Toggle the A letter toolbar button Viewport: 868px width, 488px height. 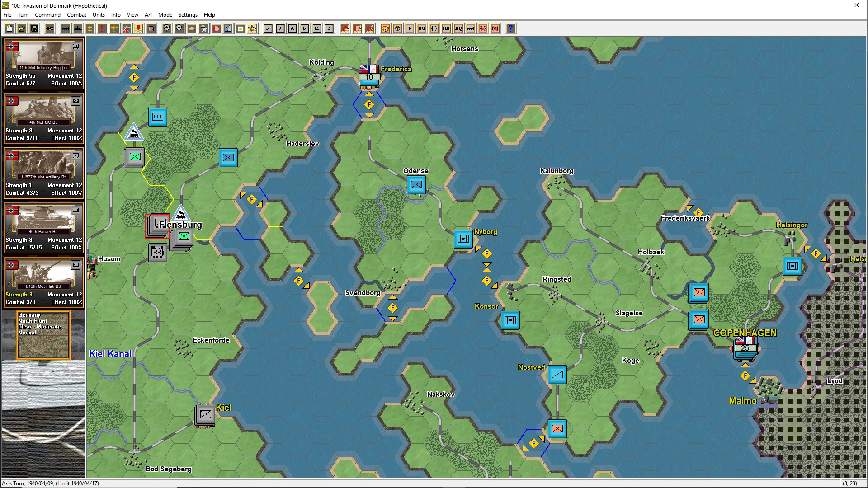click(x=292, y=28)
